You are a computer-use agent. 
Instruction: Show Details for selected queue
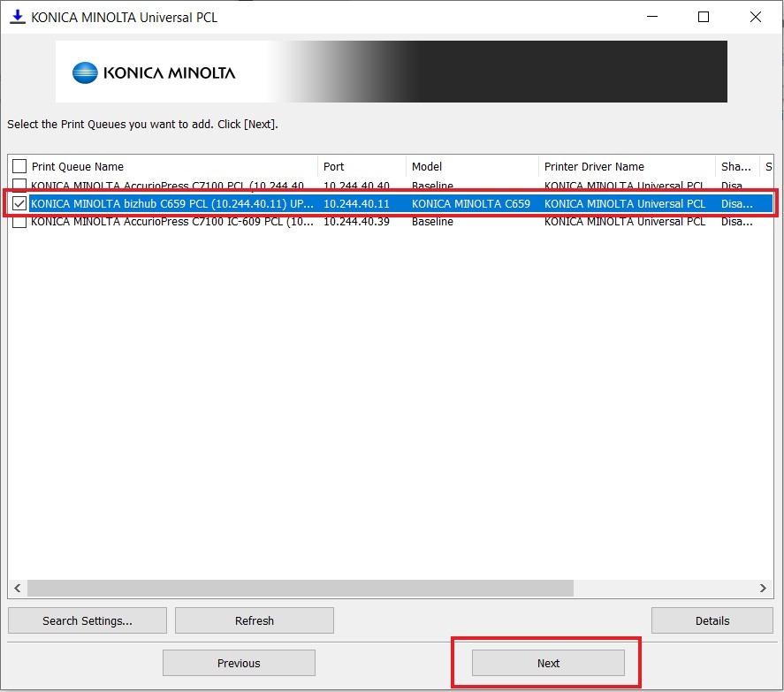point(712,620)
